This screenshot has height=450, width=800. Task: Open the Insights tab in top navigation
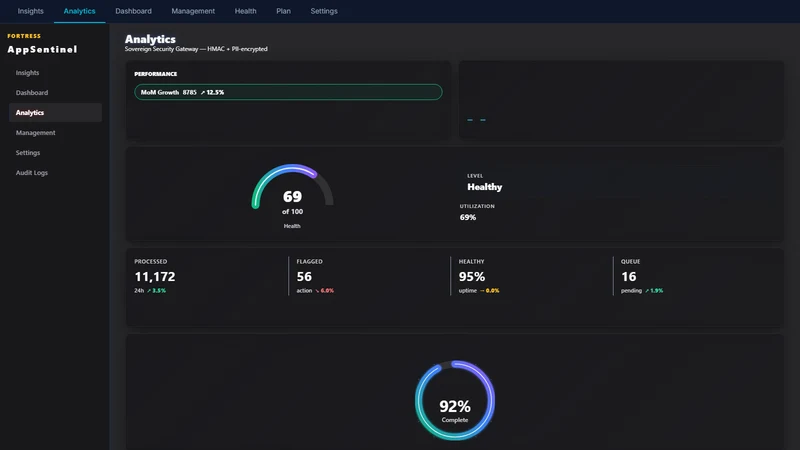pos(31,11)
